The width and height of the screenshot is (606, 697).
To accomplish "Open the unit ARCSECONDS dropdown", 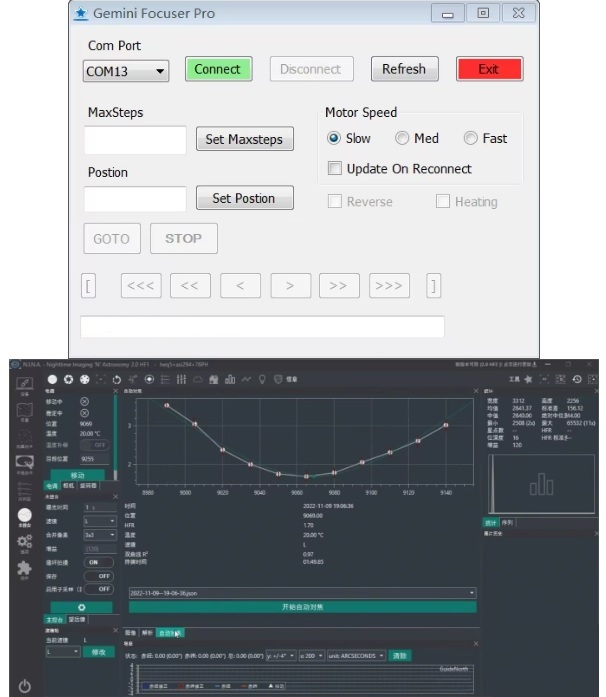I will [357, 656].
